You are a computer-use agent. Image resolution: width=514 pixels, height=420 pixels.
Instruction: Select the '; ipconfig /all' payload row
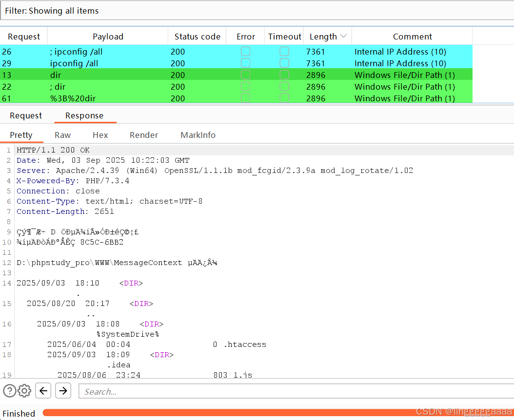pos(236,52)
